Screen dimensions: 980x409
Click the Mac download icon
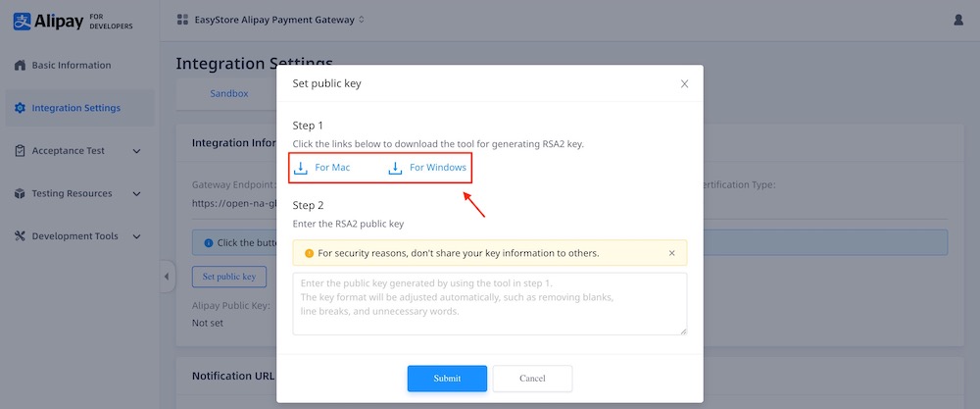(x=301, y=168)
